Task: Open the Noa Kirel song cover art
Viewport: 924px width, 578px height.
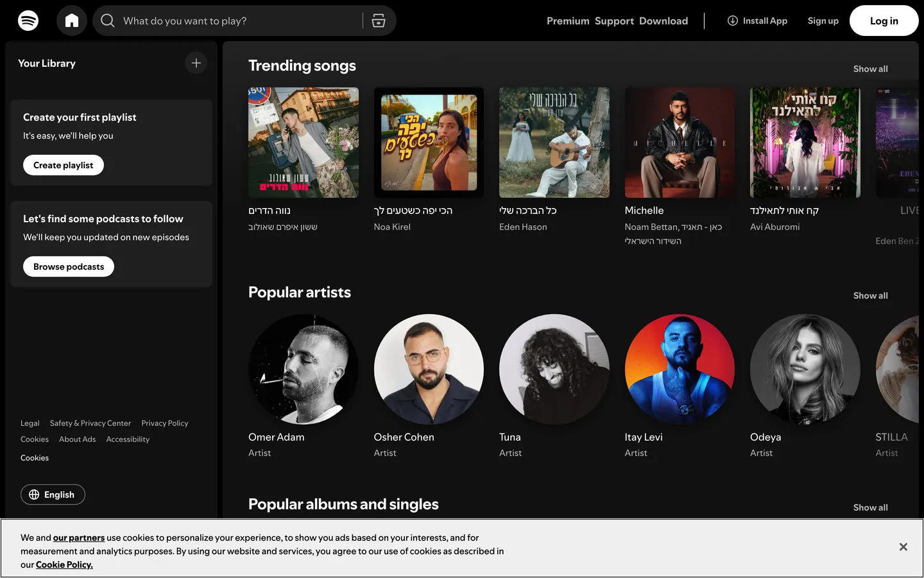Action: click(429, 143)
